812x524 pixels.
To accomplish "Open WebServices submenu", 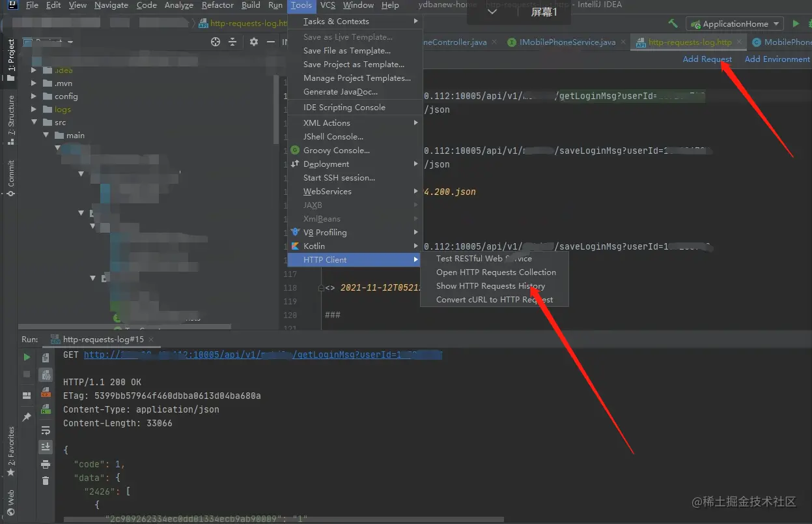I will 355,191.
